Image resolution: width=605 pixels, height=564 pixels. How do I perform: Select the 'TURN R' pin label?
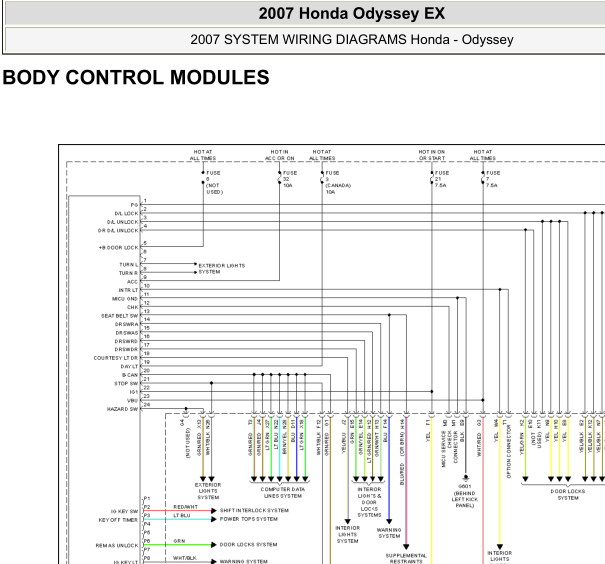pyautogui.click(x=128, y=273)
